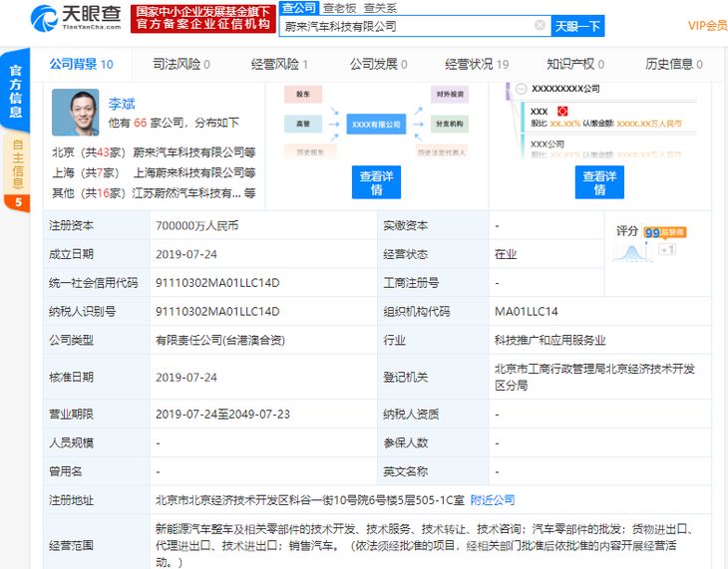
Task: Click the 科技推广和应用服务业 industry value
Action: click(549, 340)
